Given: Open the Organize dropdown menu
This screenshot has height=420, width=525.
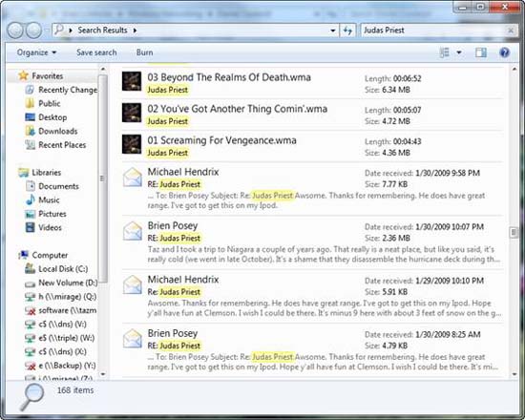Looking at the screenshot, I should 36,52.
